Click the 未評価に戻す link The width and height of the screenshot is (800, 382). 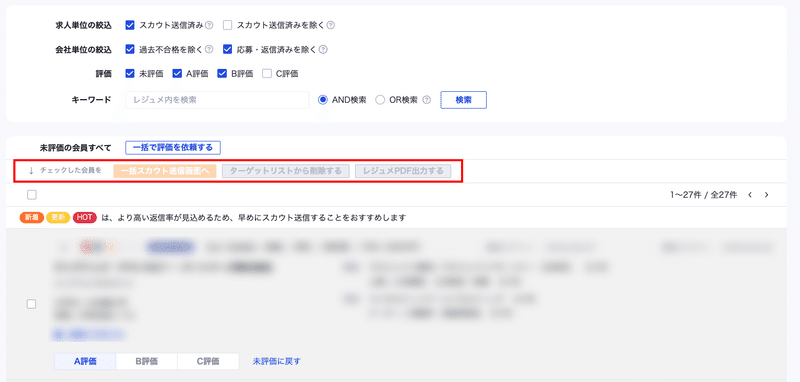(277, 362)
